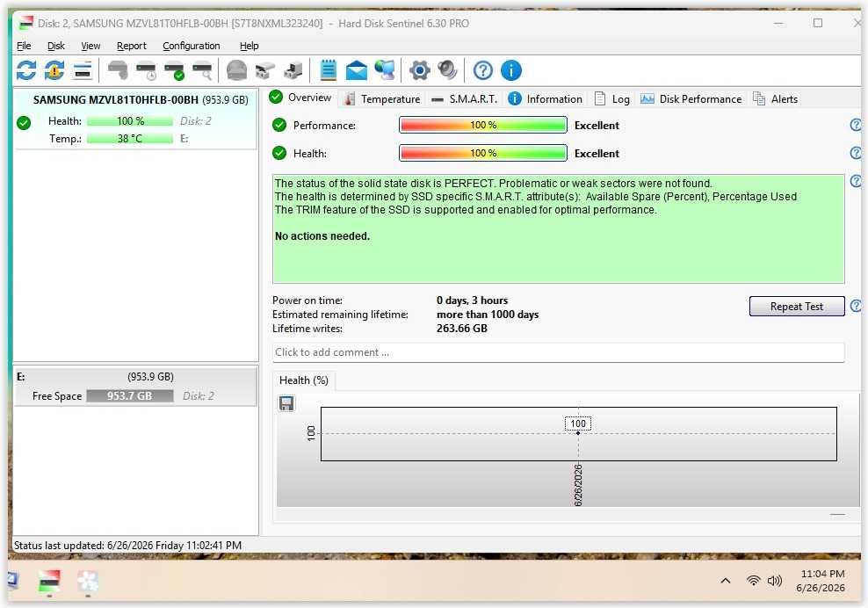This screenshot has height=608, width=868.
Task: Click the Hard Disk Sentinel taskbar icon
Action: [x=49, y=582]
